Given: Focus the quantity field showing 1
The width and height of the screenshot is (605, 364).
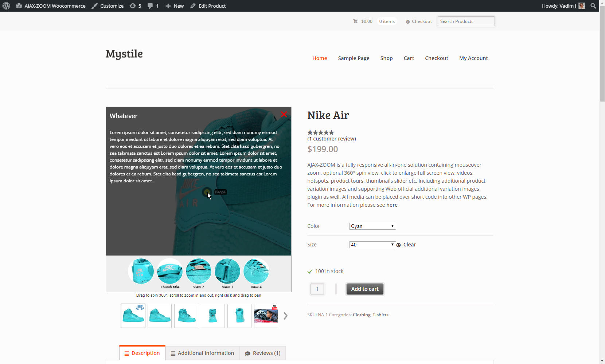Looking at the screenshot, I should pyautogui.click(x=317, y=289).
